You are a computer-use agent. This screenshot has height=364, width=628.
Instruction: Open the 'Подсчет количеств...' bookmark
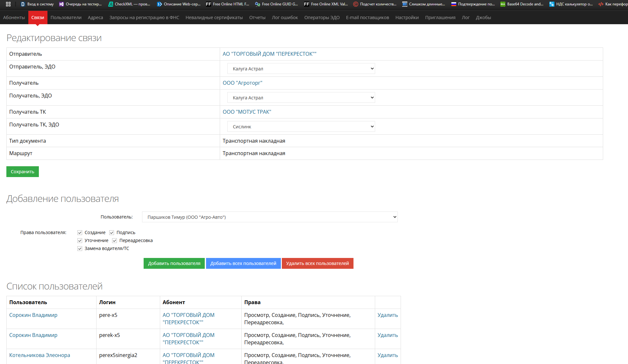[375, 4]
